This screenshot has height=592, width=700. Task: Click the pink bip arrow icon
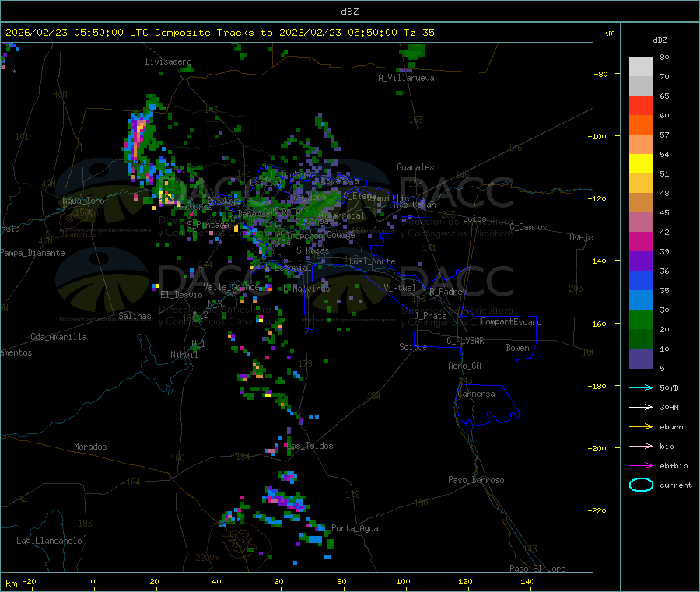(x=641, y=446)
